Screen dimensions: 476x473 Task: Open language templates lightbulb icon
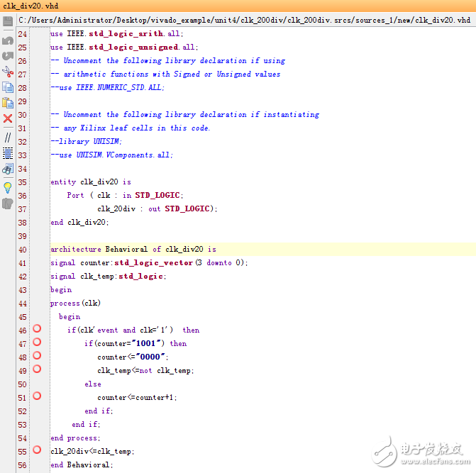(x=8, y=187)
